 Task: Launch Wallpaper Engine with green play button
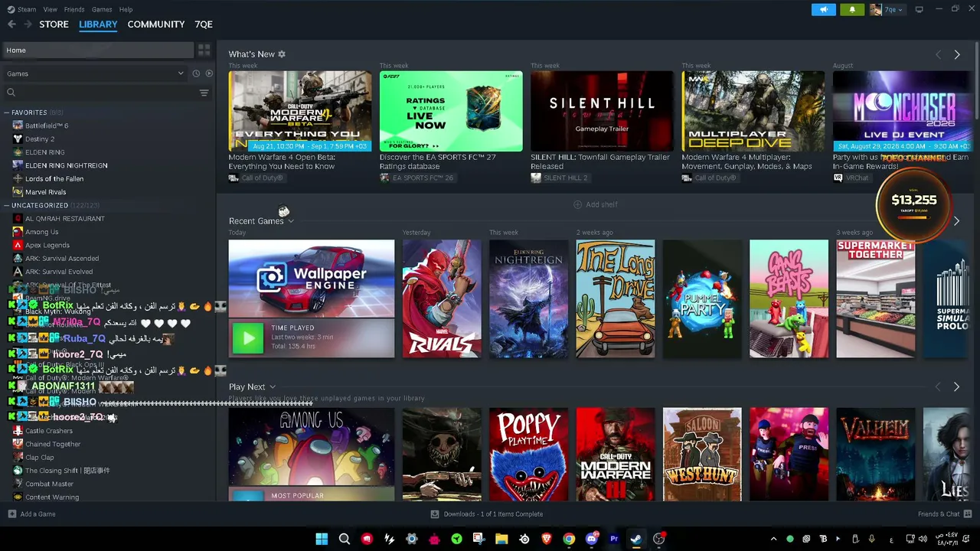point(248,337)
